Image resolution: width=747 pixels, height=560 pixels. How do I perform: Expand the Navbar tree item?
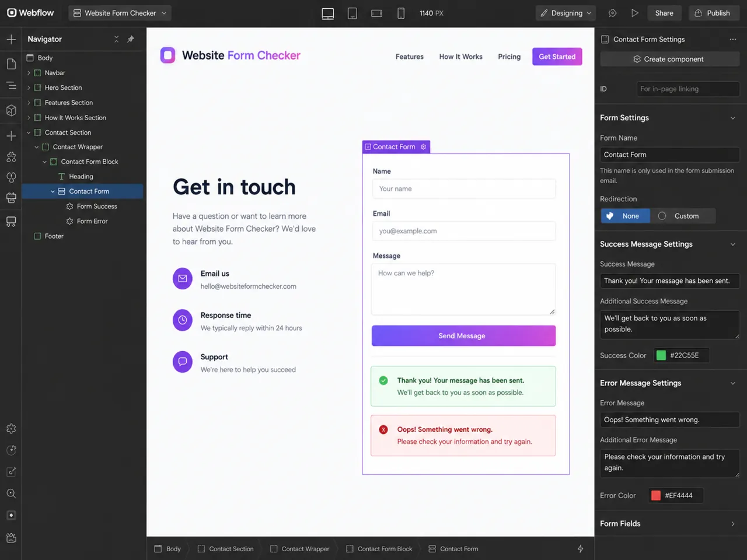[29, 73]
